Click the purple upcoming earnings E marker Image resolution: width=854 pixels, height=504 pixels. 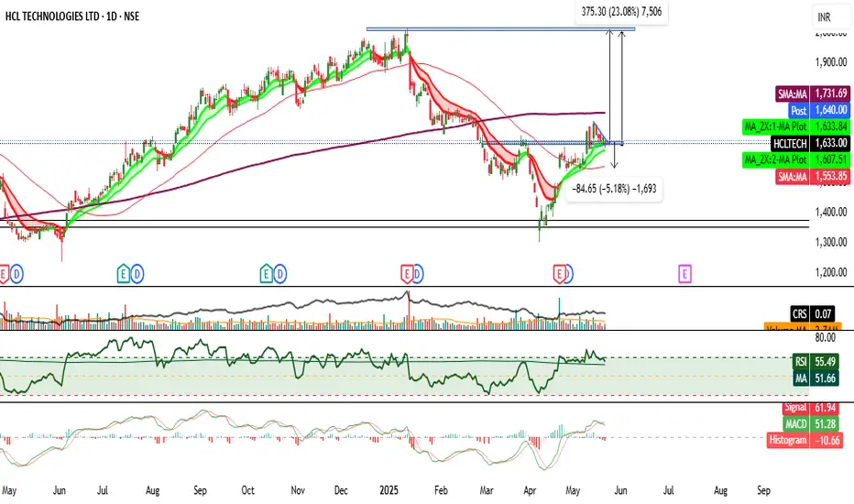(x=684, y=273)
